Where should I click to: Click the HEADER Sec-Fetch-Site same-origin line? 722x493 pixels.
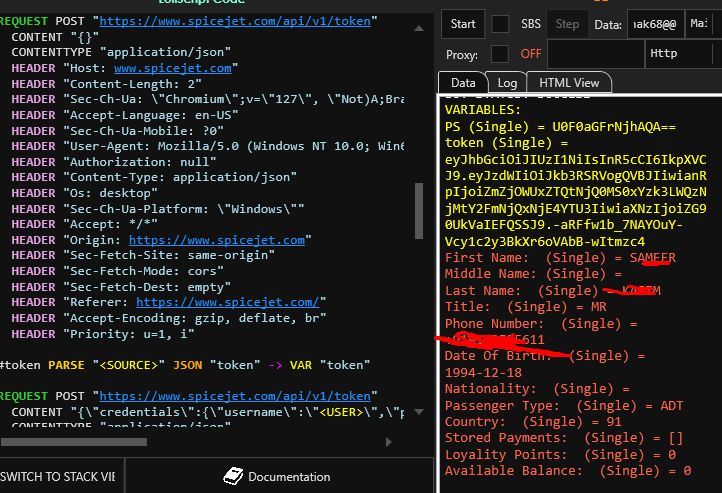coord(143,255)
